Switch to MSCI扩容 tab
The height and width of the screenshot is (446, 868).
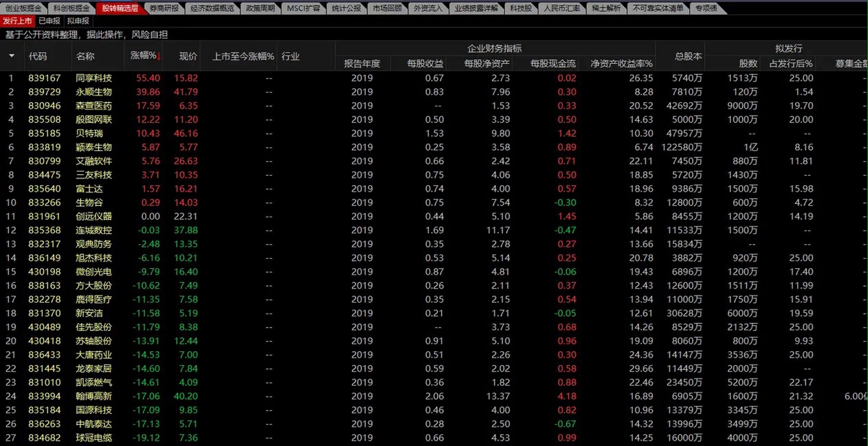[x=303, y=8]
